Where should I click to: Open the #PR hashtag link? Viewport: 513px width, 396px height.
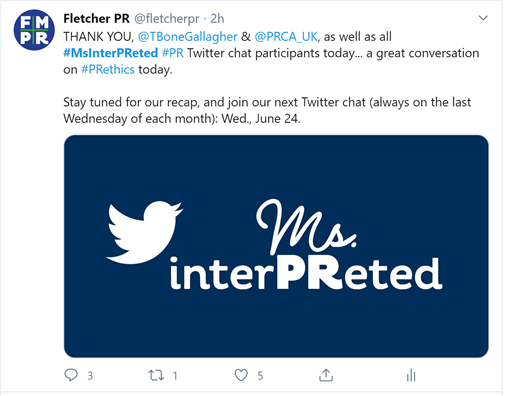click(173, 53)
